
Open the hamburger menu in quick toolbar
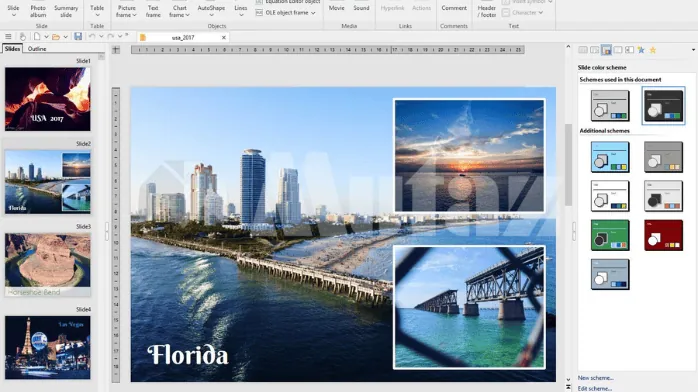click(8, 37)
